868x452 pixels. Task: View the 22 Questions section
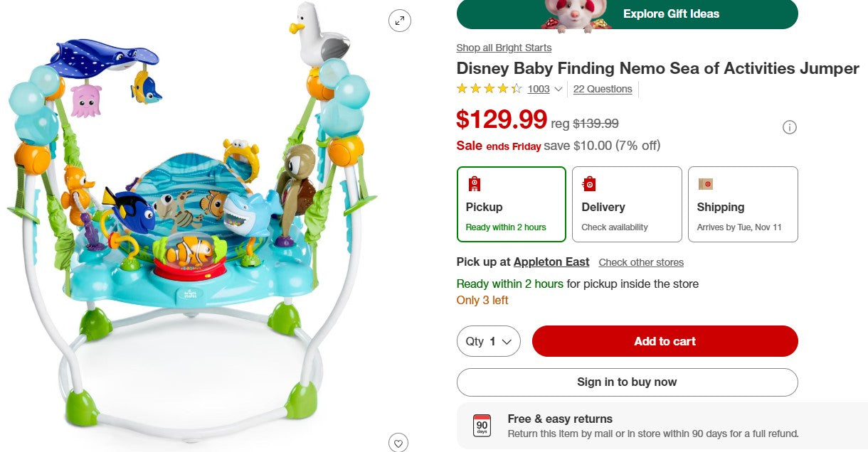click(x=603, y=89)
